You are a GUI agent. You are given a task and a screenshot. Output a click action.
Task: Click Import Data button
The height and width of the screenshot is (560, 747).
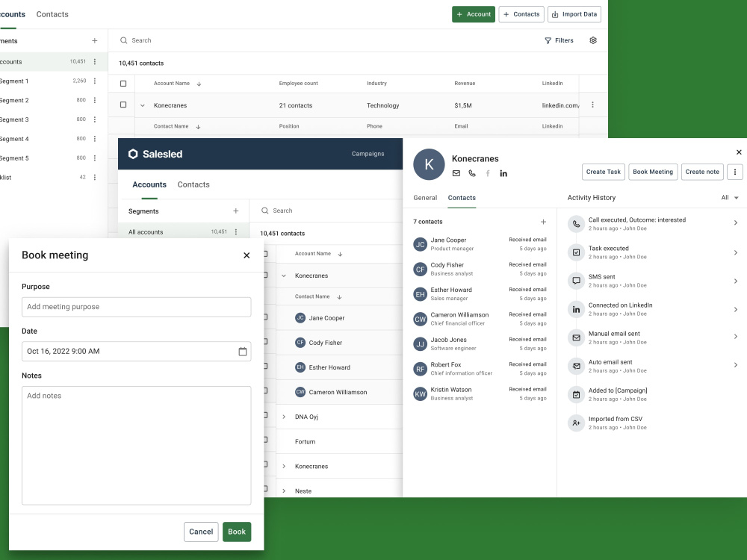pyautogui.click(x=574, y=14)
